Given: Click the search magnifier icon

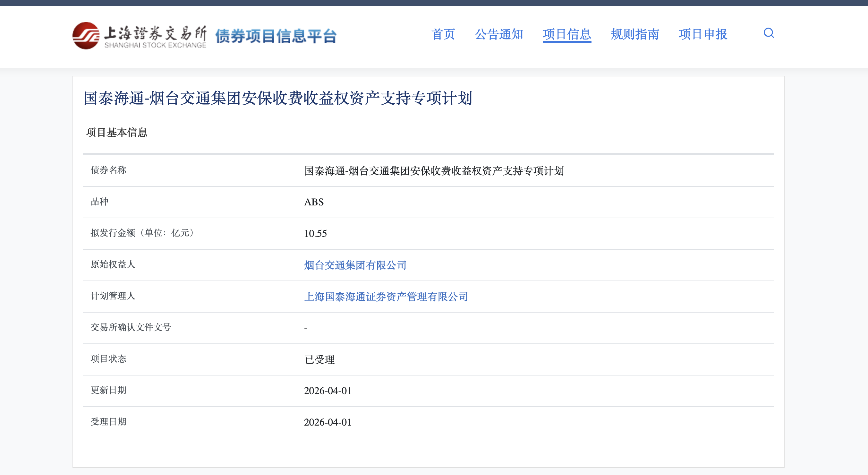Looking at the screenshot, I should [x=768, y=33].
